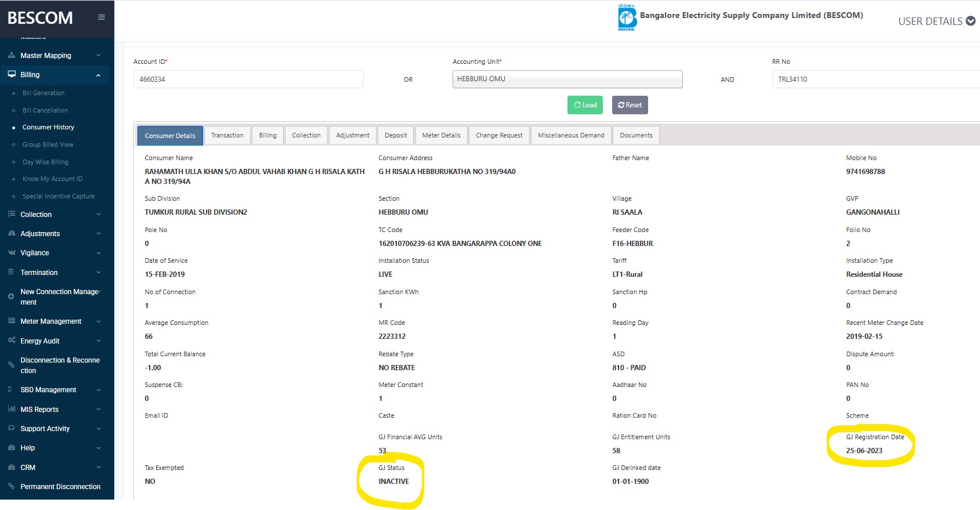Click the Master Mapping sidebar icon
The height and width of the screenshot is (510, 980).
pyautogui.click(x=12, y=56)
